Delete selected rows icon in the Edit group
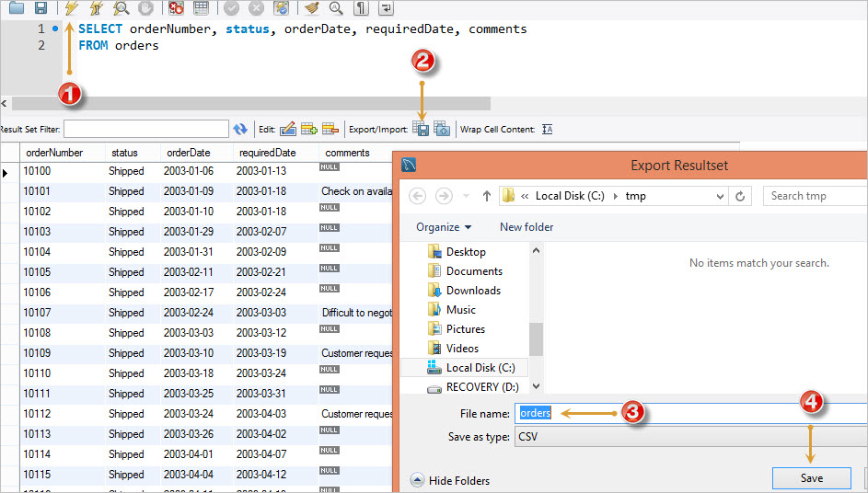This screenshot has height=493, width=868. [x=330, y=129]
